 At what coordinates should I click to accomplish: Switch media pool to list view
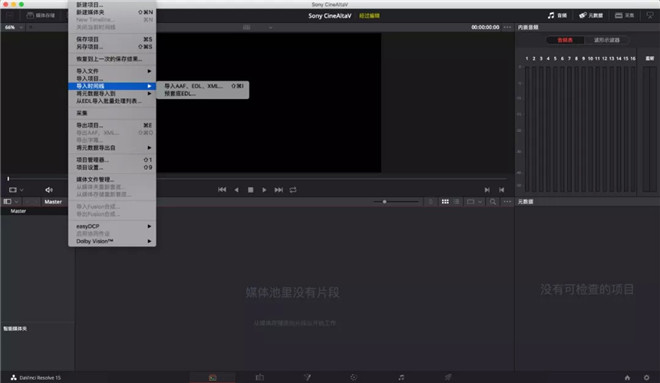coord(457,202)
